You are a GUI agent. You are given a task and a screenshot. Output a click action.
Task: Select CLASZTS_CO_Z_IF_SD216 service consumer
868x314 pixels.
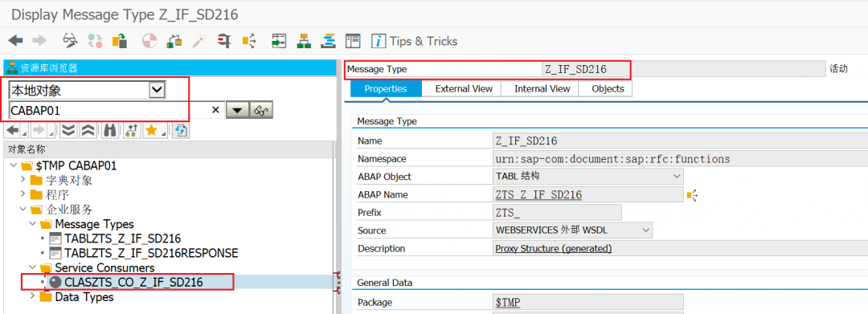133,282
